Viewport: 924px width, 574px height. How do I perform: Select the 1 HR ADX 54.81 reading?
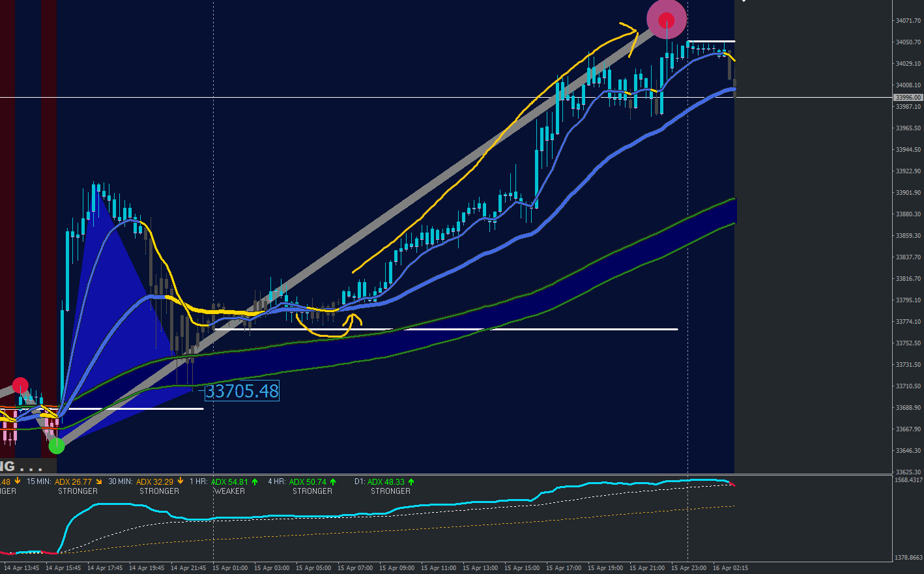[229, 482]
